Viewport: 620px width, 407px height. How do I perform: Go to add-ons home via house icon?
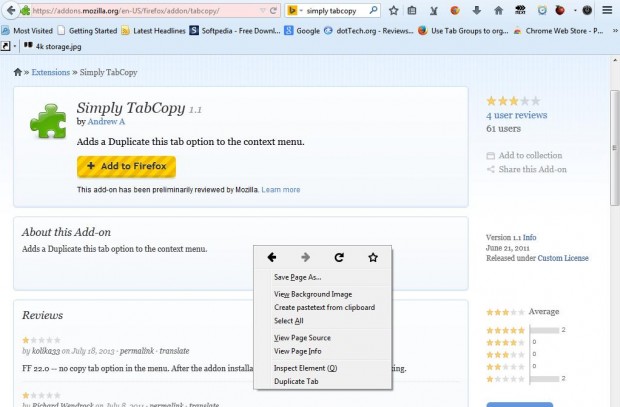click(17, 72)
